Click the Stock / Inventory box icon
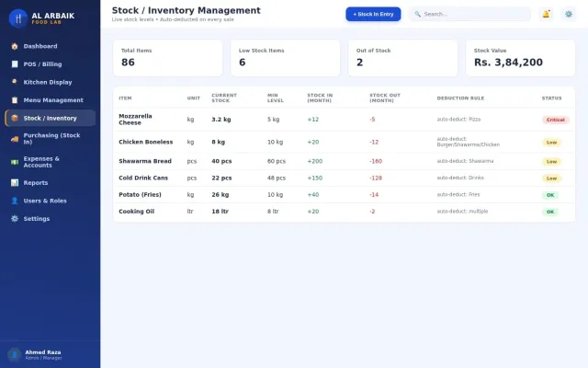Screen dimensions: 588x368 pos(15,118)
